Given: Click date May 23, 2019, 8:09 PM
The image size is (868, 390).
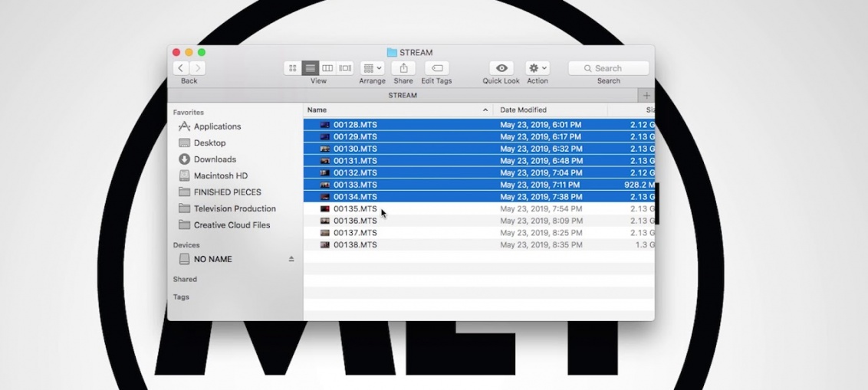Looking at the screenshot, I should (x=541, y=221).
